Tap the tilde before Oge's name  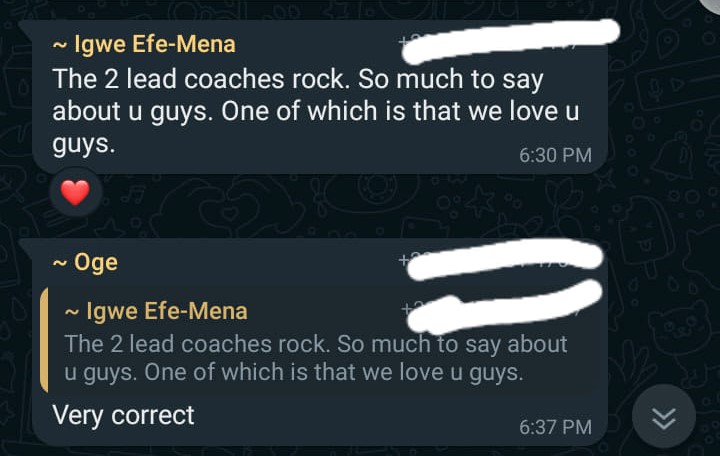tap(59, 264)
